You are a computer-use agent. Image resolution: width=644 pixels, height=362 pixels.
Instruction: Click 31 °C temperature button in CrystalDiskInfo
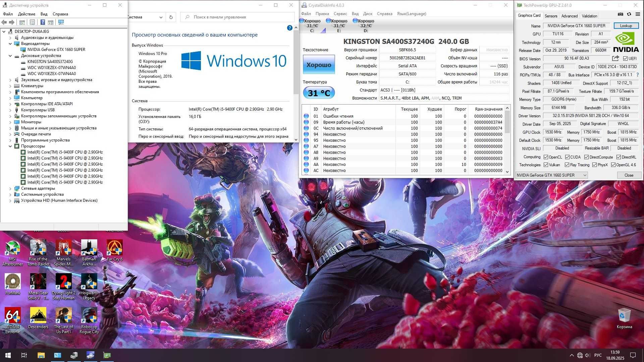pos(319,93)
